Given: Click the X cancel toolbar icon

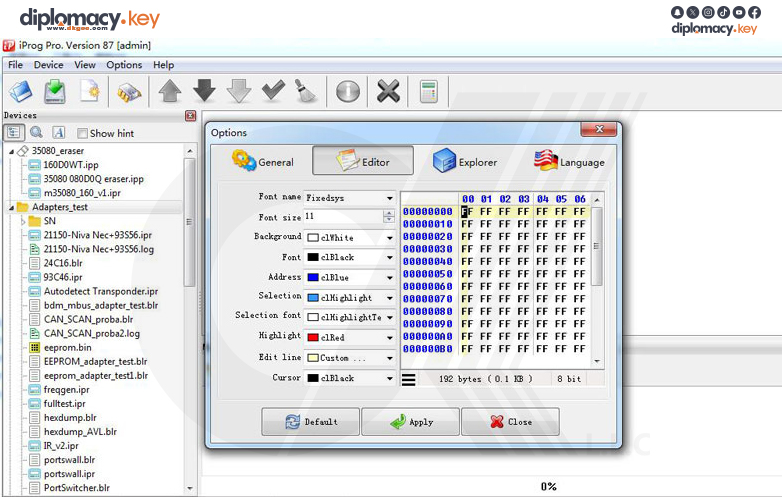Looking at the screenshot, I should click(x=389, y=92).
